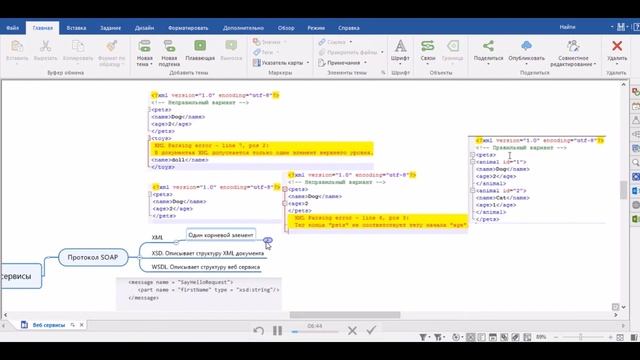This screenshot has height=360, width=640.
Task: Click the Поделиться share icon
Action: [488, 46]
